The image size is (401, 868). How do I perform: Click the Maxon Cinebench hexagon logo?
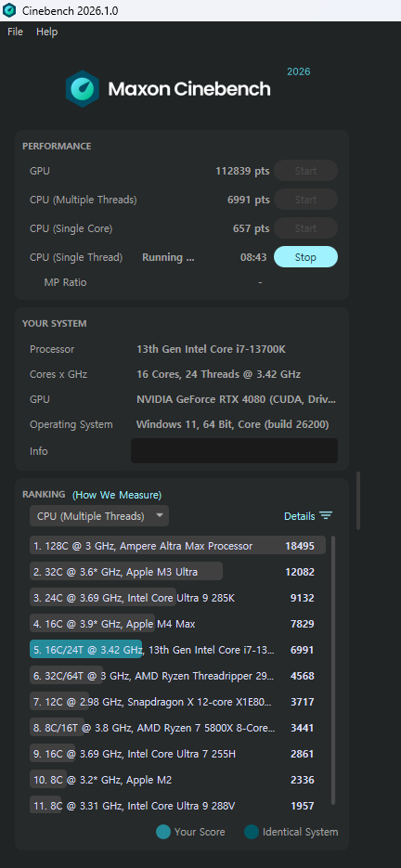[82, 88]
